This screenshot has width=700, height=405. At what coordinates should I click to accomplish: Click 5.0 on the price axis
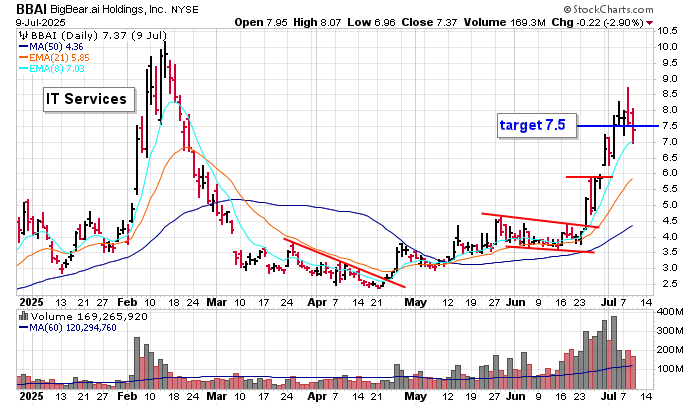pyautogui.click(x=670, y=205)
